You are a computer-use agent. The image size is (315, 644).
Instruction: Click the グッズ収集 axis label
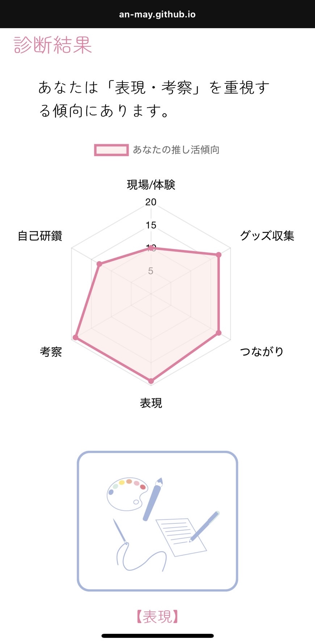(x=267, y=236)
